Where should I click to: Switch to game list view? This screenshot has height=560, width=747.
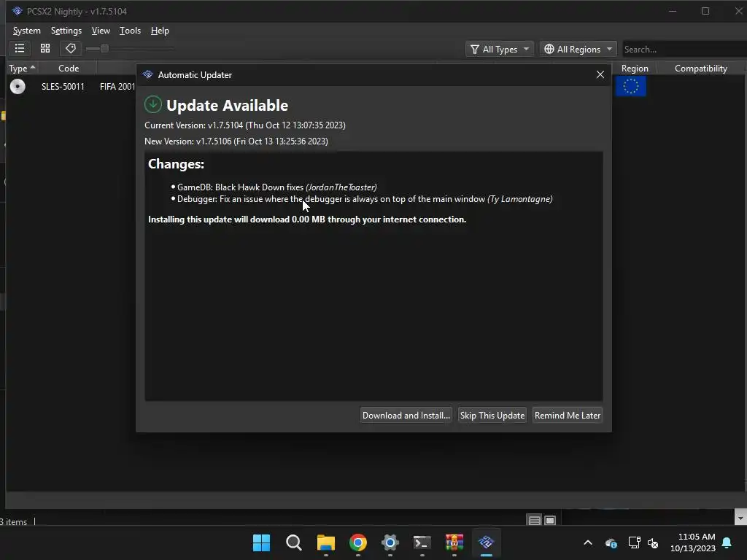20,49
